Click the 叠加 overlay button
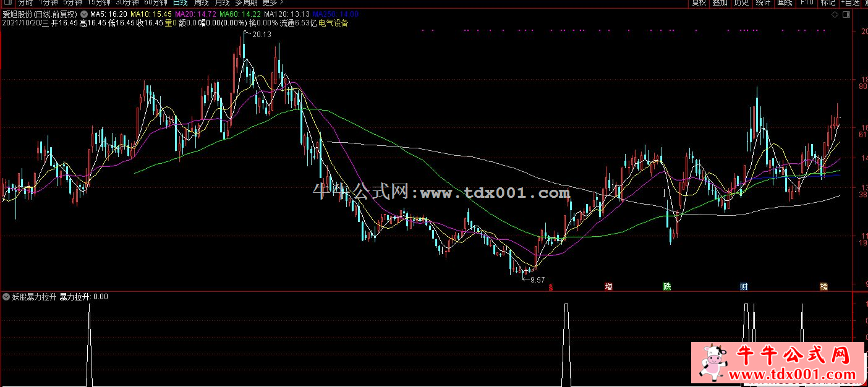 (720, 2)
